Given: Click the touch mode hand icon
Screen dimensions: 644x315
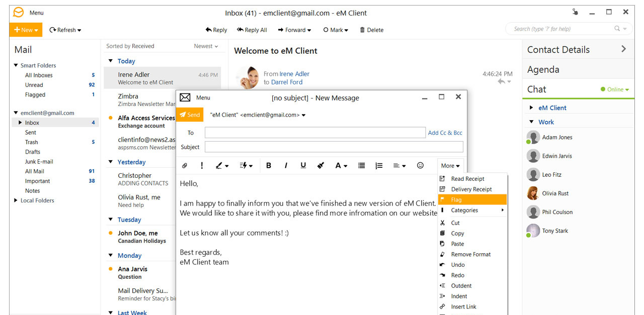Looking at the screenshot, I should [575, 12].
